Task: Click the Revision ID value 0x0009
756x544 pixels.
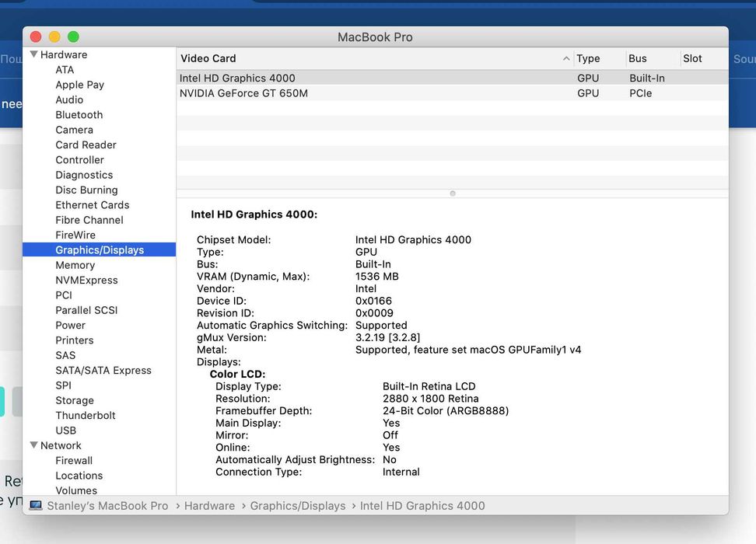Action: tap(374, 312)
